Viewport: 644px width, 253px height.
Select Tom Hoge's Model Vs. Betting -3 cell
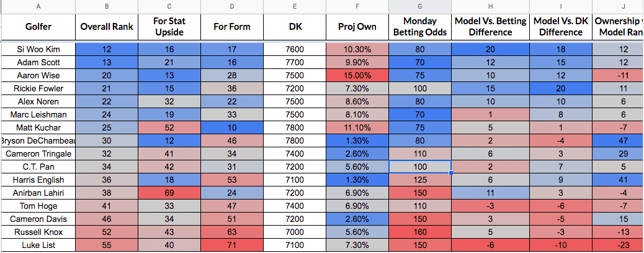click(x=490, y=206)
